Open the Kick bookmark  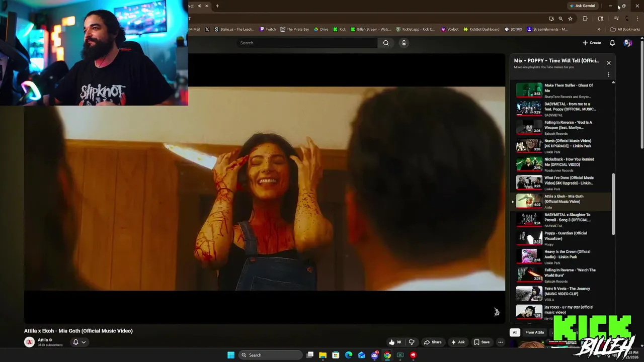click(340, 29)
